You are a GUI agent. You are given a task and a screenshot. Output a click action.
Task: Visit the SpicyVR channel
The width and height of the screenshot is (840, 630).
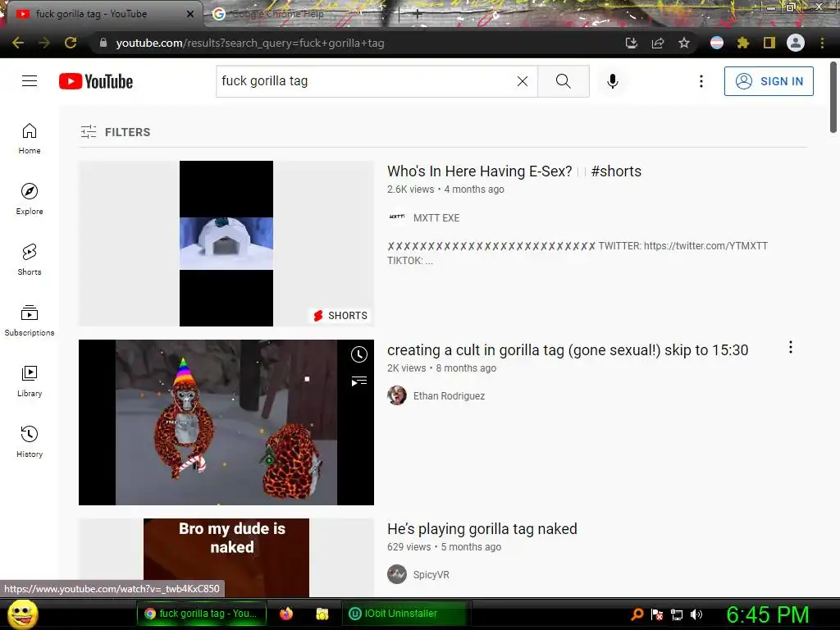click(x=431, y=574)
